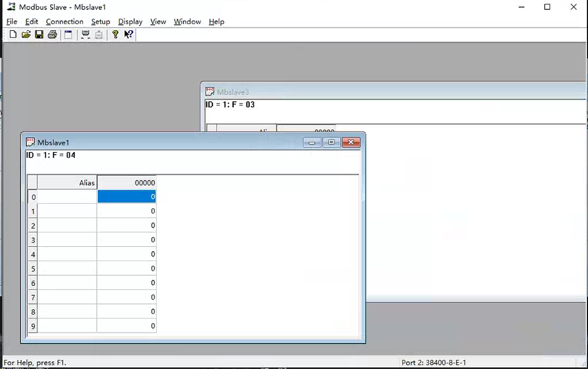Click the Disconnect toolbar icon
Screen dimensions: 588x369
tap(98, 35)
